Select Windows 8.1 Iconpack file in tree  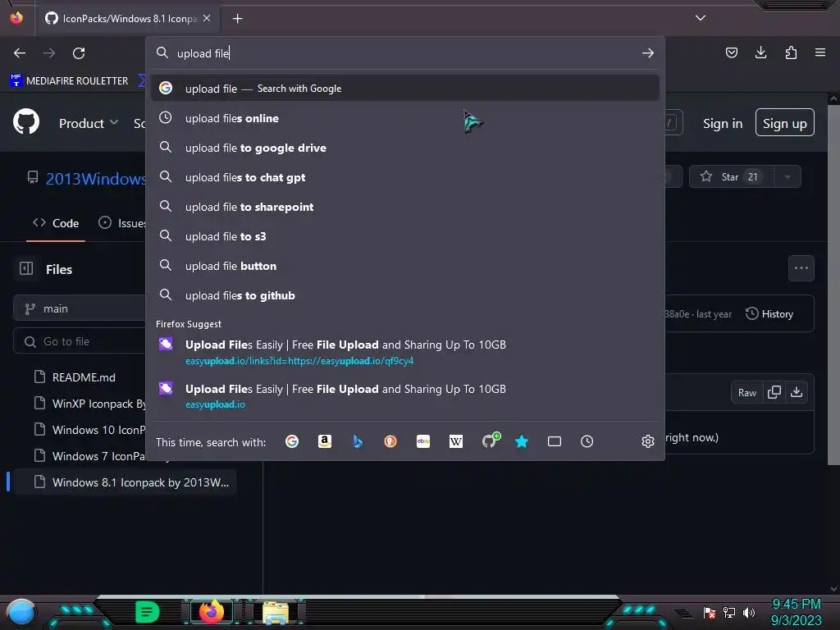point(125,482)
